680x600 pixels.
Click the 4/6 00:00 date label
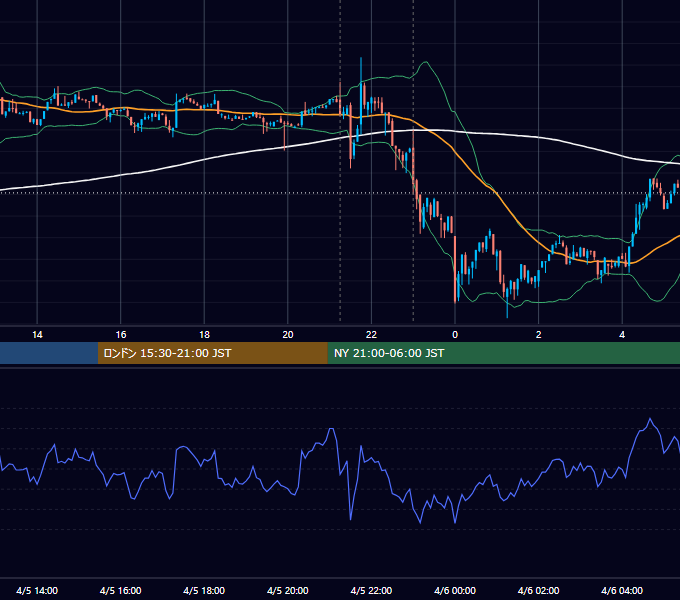(x=455, y=590)
